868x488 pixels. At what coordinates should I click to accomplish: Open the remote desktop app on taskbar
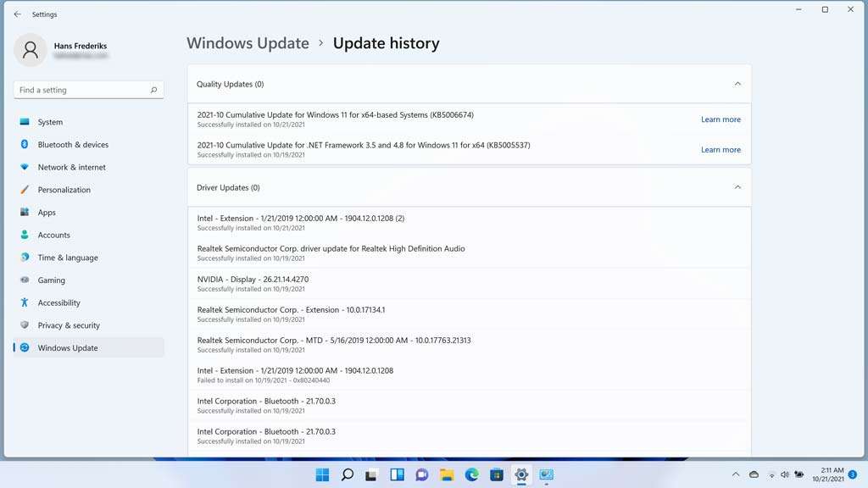546,474
